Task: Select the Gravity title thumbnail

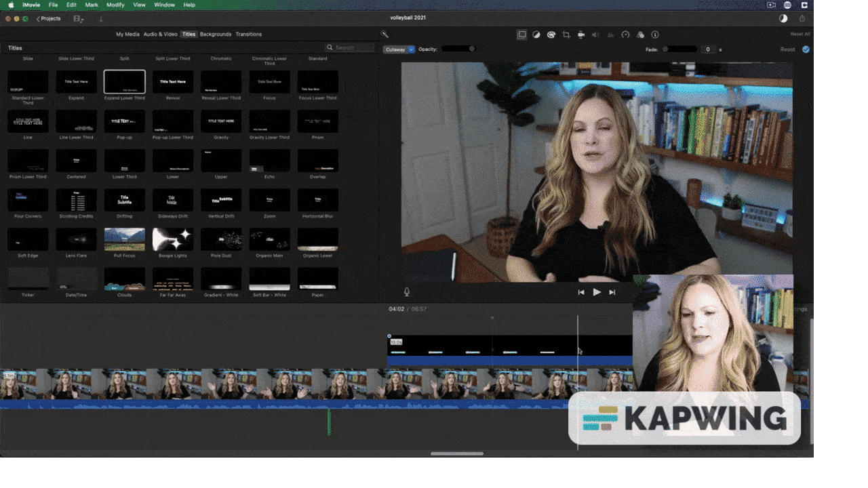Action: pos(221,121)
